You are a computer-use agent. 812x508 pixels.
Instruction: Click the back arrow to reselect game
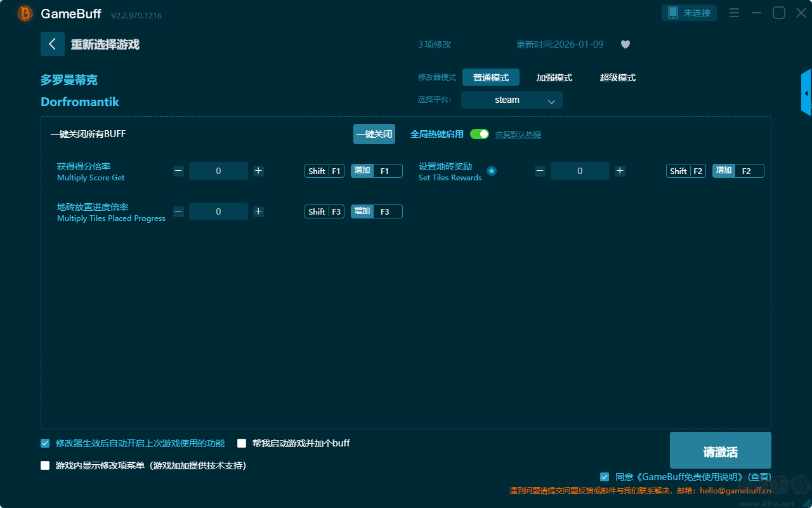click(53, 44)
